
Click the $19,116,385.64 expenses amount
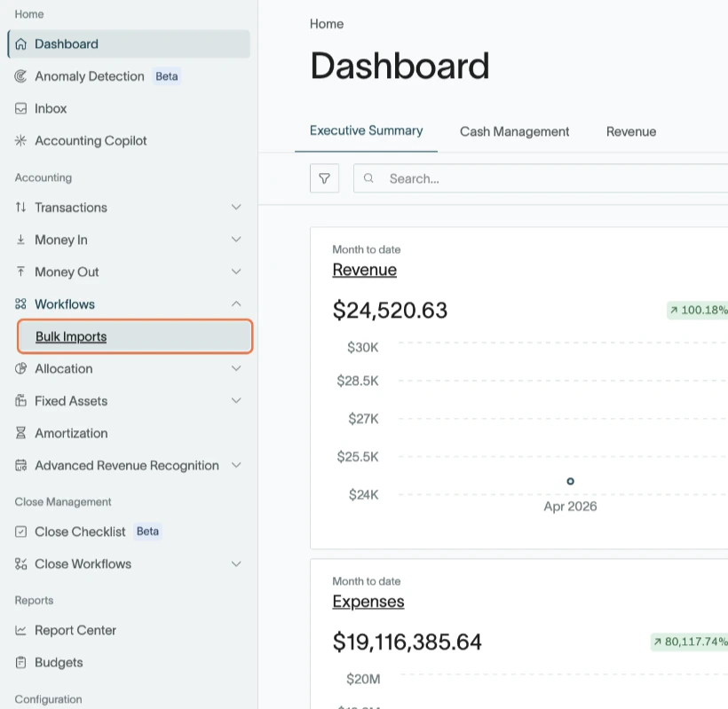[407, 642]
